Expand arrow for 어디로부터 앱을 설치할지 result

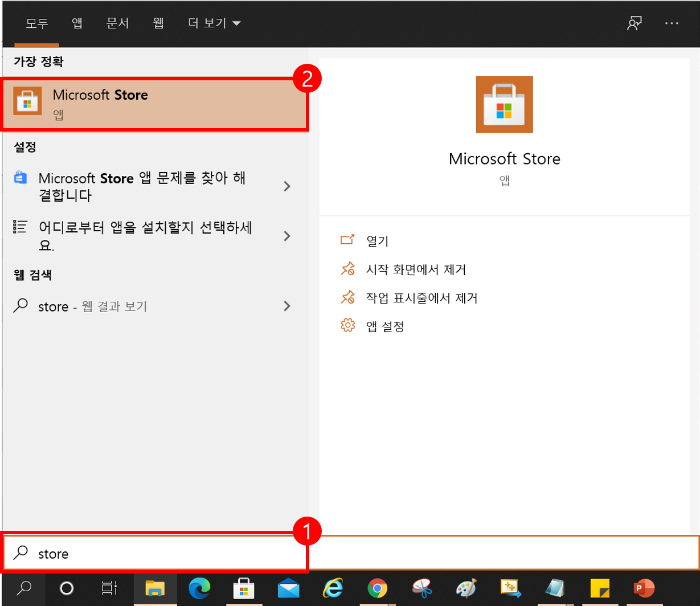click(287, 236)
